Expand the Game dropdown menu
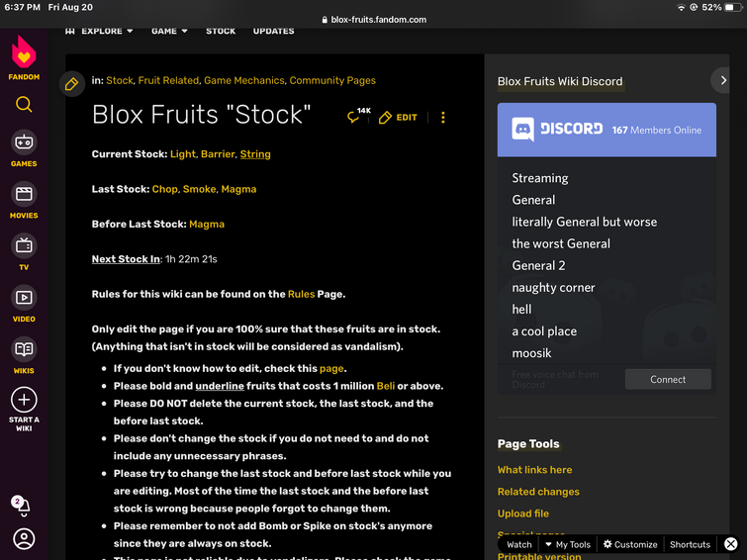The width and height of the screenshot is (747, 560). pyautogui.click(x=169, y=31)
